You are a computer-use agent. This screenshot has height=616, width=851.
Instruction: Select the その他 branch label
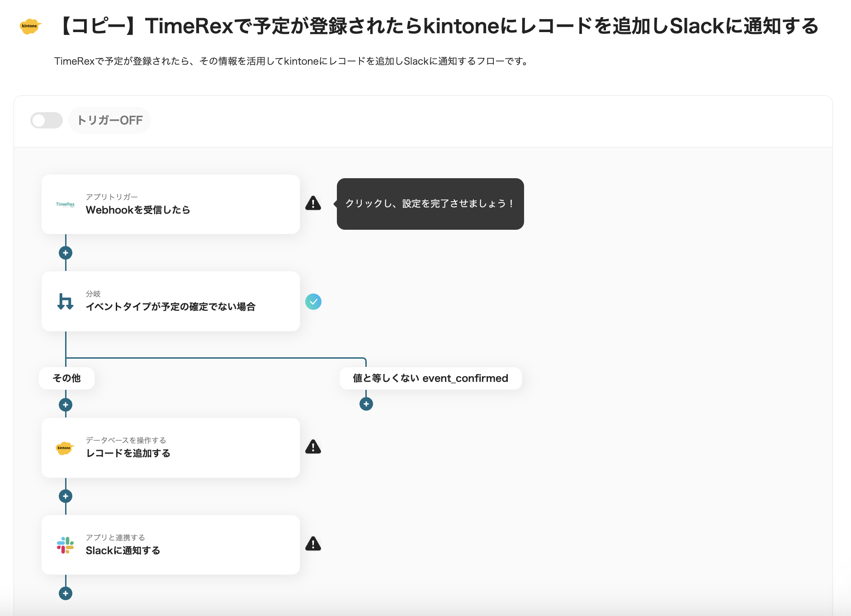[67, 378]
